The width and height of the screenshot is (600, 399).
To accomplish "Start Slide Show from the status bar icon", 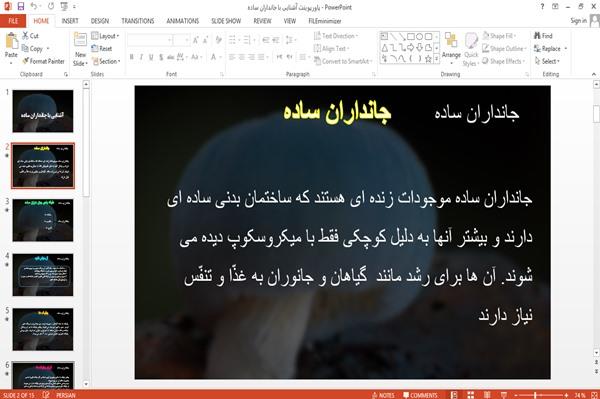I will coord(504,395).
